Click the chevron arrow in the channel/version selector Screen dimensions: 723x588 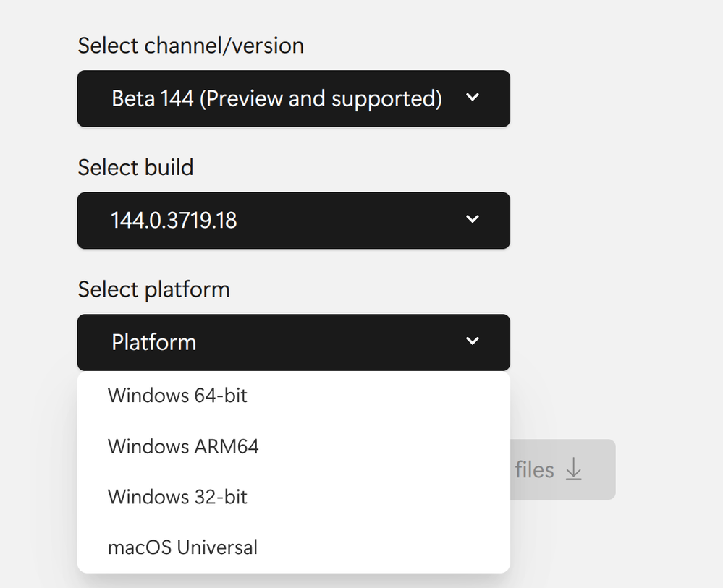473,97
